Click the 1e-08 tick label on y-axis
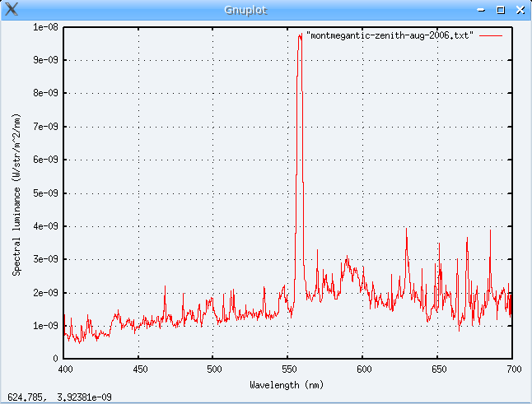Image resolution: width=532 pixels, height=404 pixels. point(44,27)
